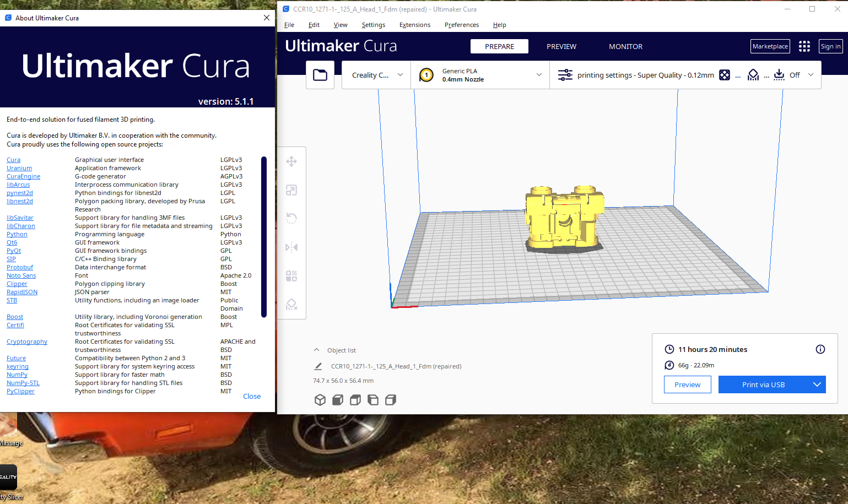The image size is (848, 504).
Task: Open the File menu
Action: pos(289,25)
